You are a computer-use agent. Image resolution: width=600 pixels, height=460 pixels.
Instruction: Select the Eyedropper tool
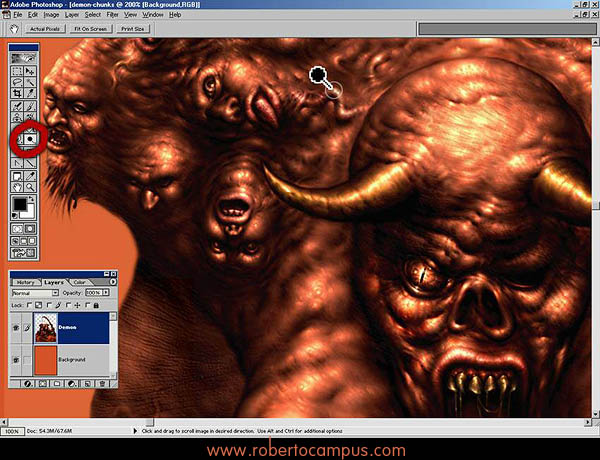pos(30,176)
